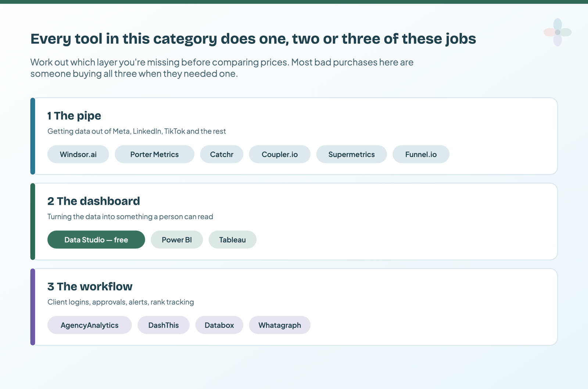The height and width of the screenshot is (389, 588).
Task: Pick the Whatagraph workflow tag
Action: coord(280,325)
